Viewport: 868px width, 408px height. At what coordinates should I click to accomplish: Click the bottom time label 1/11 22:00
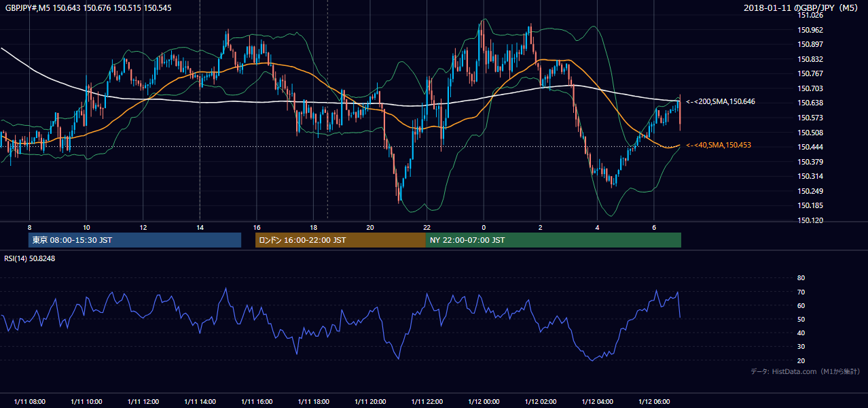coord(427,402)
